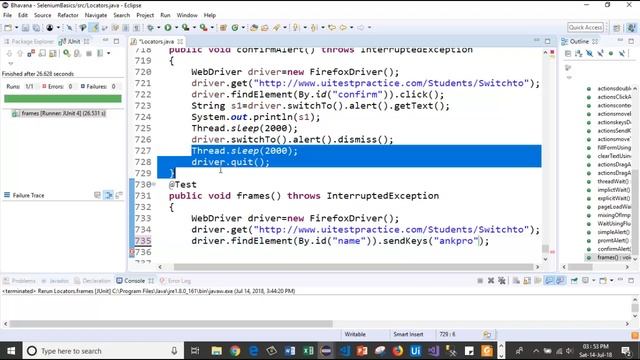Viewport: 640px width, 360px height.
Task: Click Rerun Test icon in JUnit view
Action: pos(67,53)
